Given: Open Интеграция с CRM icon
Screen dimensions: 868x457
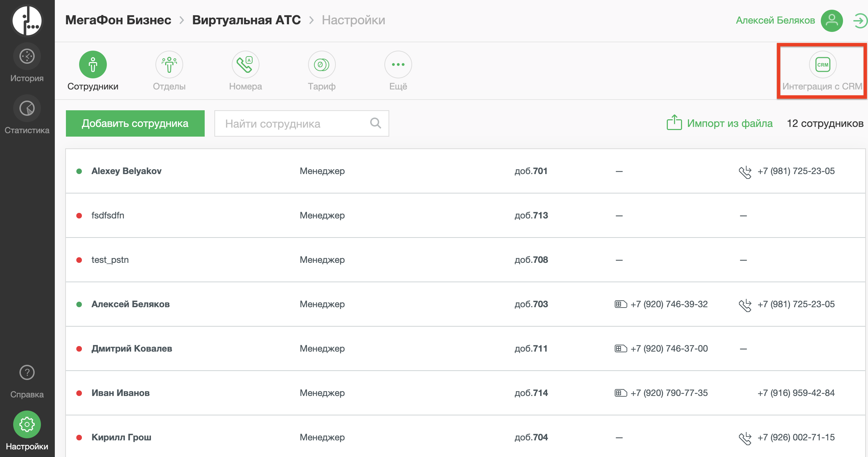Looking at the screenshot, I should coord(823,65).
